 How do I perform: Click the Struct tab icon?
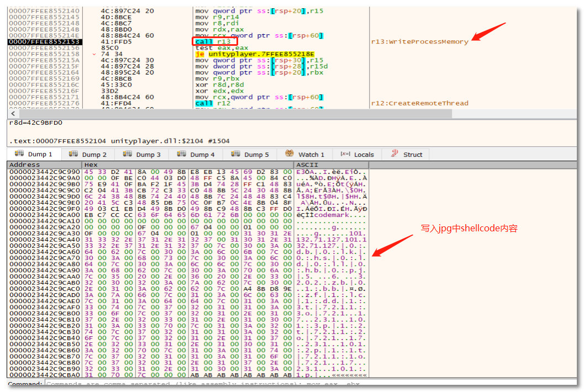[x=394, y=154]
